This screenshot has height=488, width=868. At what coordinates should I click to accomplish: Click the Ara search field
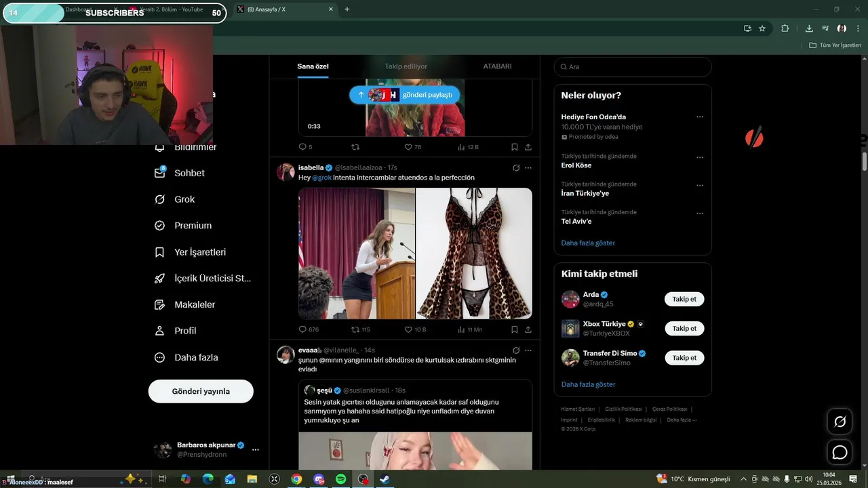pyautogui.click(x=633, y=66)
